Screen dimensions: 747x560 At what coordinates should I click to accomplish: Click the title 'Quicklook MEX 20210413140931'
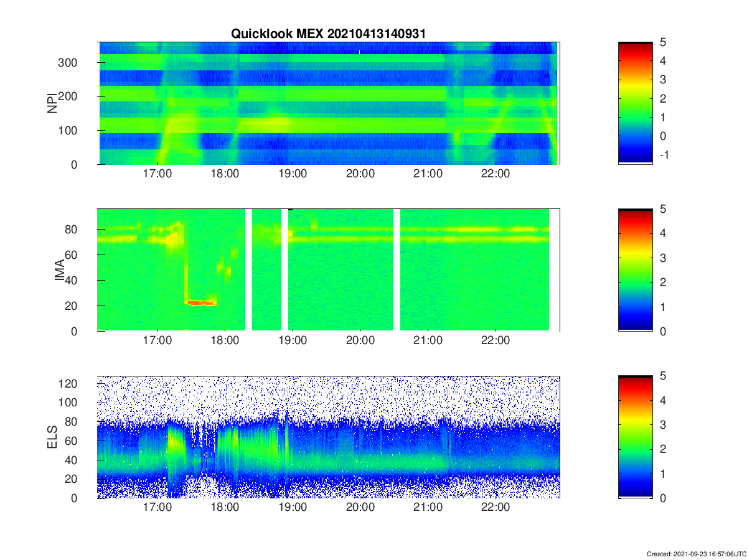coord(328,34)
